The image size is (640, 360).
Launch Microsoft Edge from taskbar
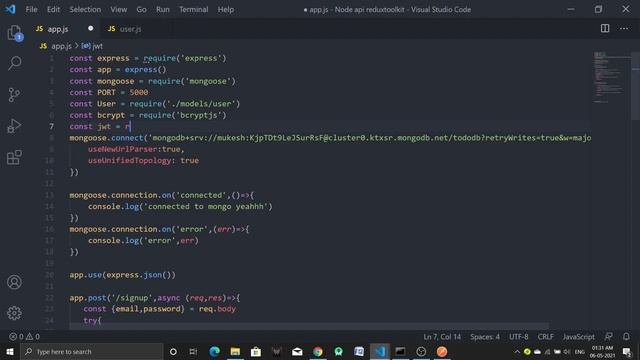click(x=214, y=351)
